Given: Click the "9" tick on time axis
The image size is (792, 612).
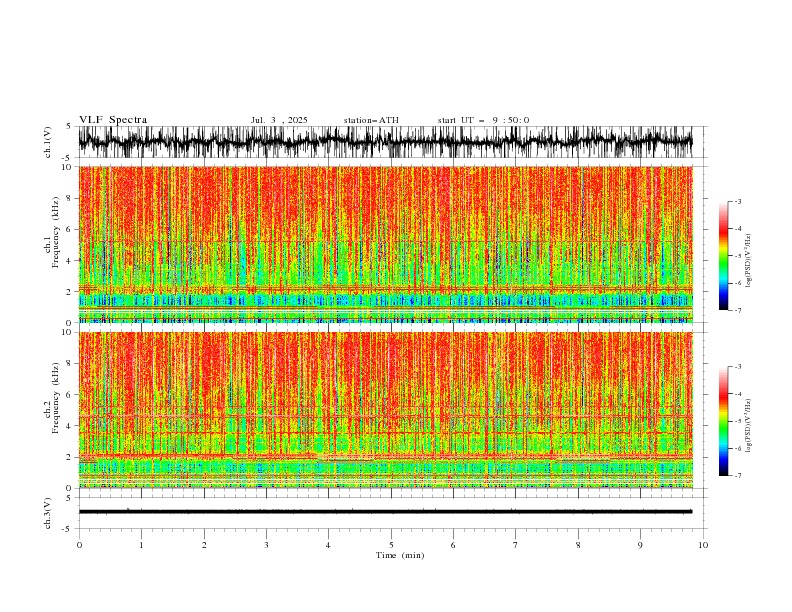Looking at the screenshot, I should (640, 545).
